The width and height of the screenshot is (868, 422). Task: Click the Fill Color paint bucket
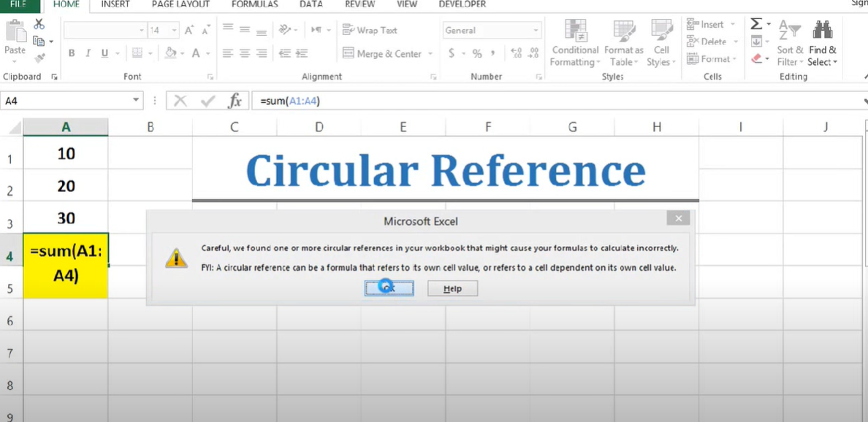[170, 53]
